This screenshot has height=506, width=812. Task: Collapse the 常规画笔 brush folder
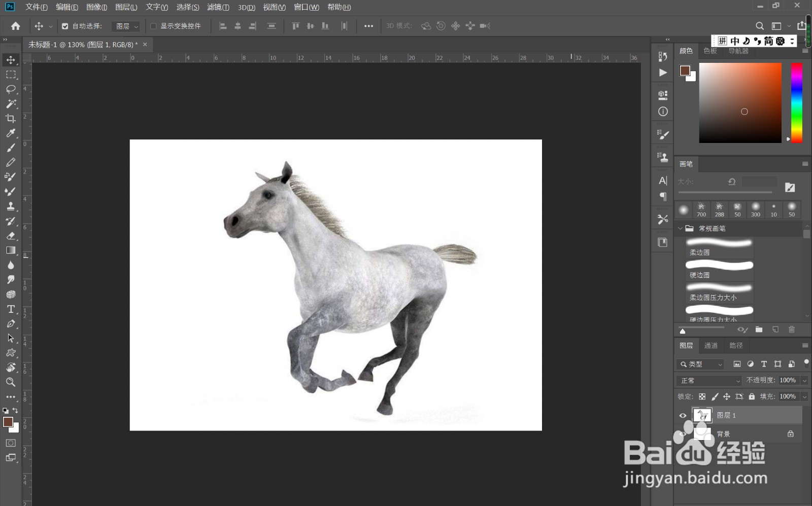pos(681,228)
